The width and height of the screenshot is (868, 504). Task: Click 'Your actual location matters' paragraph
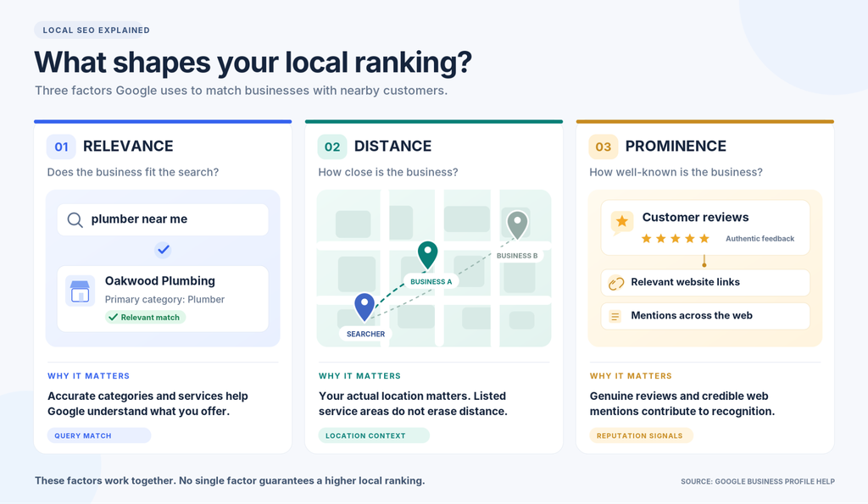[413, 404]
